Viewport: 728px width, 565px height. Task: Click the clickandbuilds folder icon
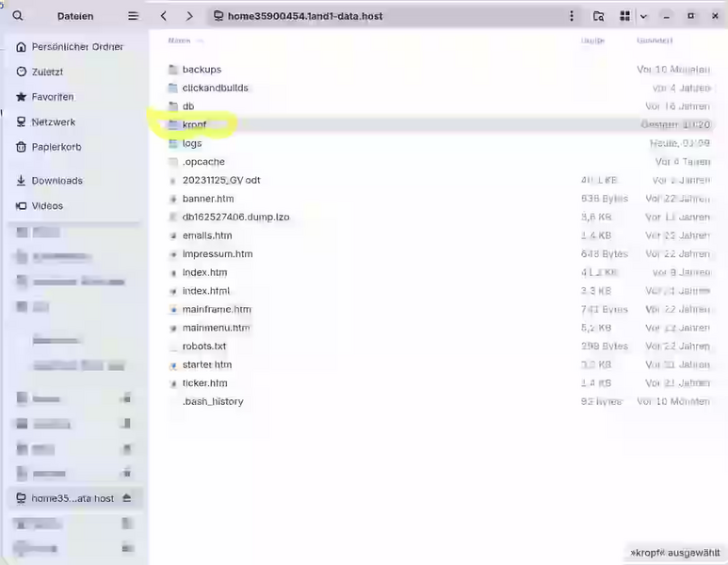pos(172,88)
